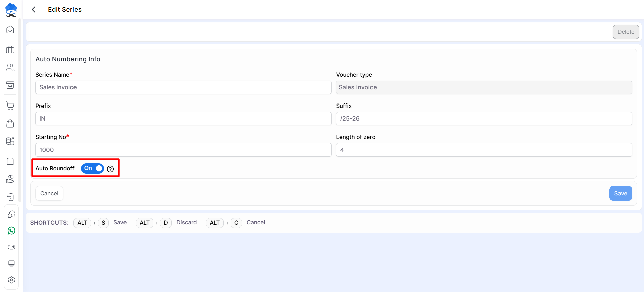Go back using the arrow beside Edit Series
The height and width of the screenshot is (292, 644).
pyautogui.click(x=34, y=10)
